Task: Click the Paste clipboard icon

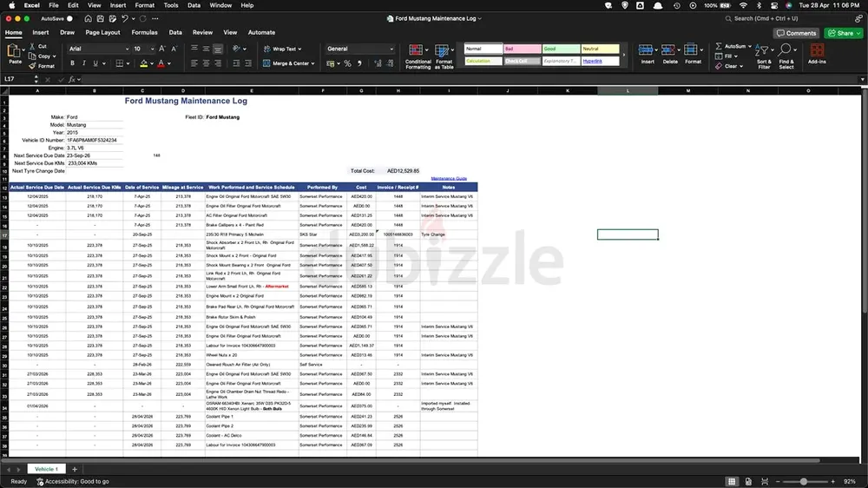Action: pyautogui.click(x=14, y=52)
